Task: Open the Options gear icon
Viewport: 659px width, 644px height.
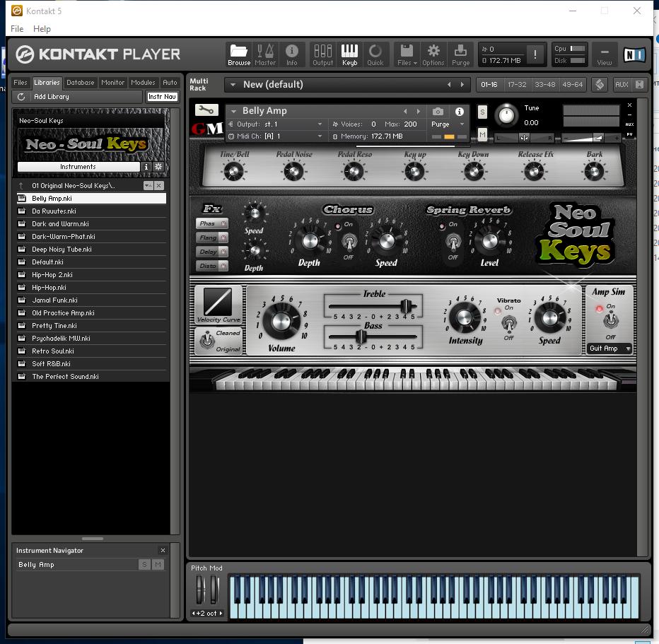Action: pyautogui.click(x=433, y=55)
